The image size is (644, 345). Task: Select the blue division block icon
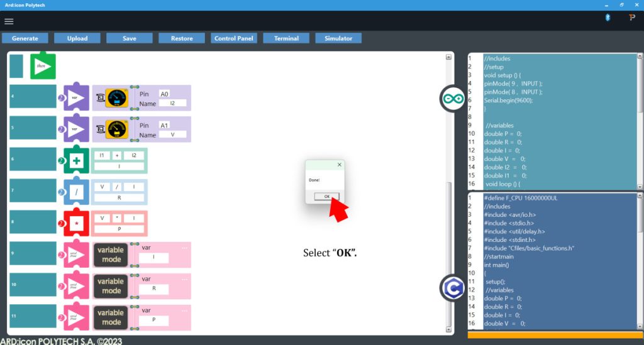[x=77, y=192]
